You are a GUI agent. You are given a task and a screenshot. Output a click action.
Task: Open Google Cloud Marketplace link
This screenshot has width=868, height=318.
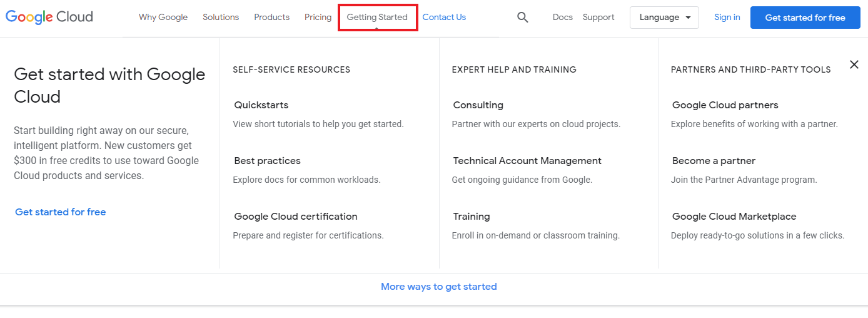(x=734, y=217)
